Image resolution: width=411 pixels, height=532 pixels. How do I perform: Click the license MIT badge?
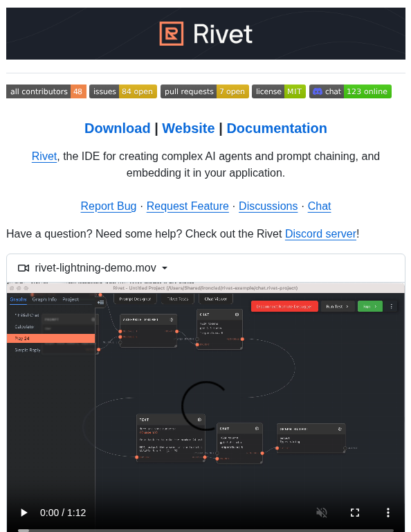(279, 91)
